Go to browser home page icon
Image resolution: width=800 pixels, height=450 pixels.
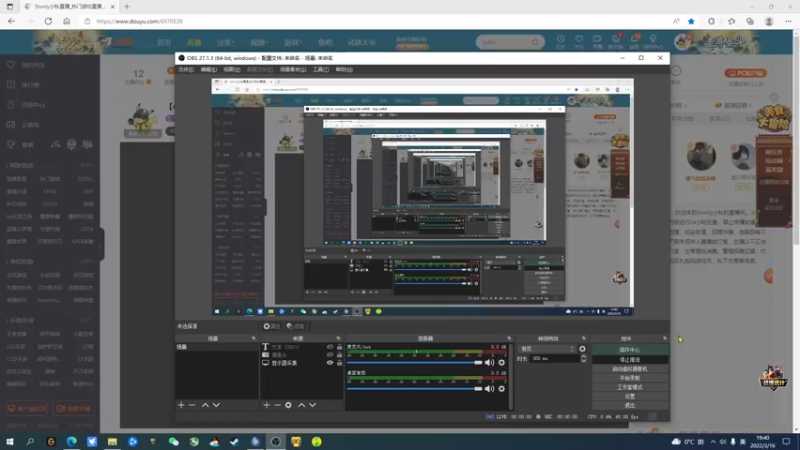(67, 21)
